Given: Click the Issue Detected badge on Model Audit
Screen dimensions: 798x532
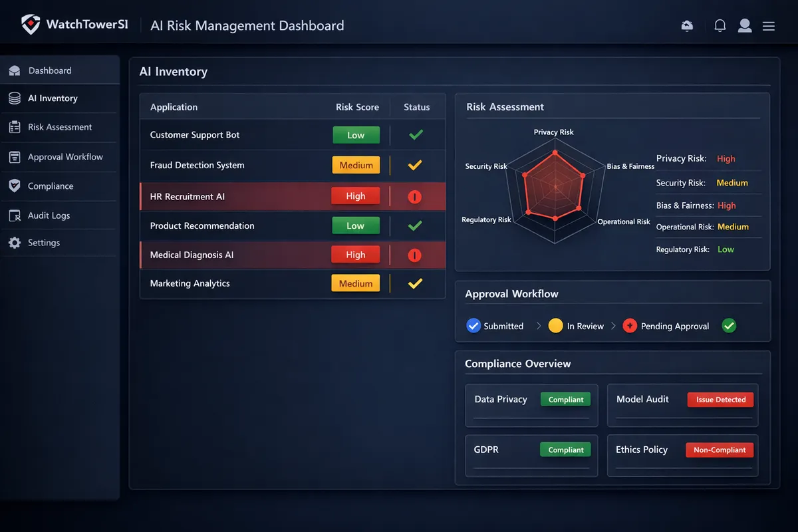Looking at the screenshot, I should click(720, 399).
